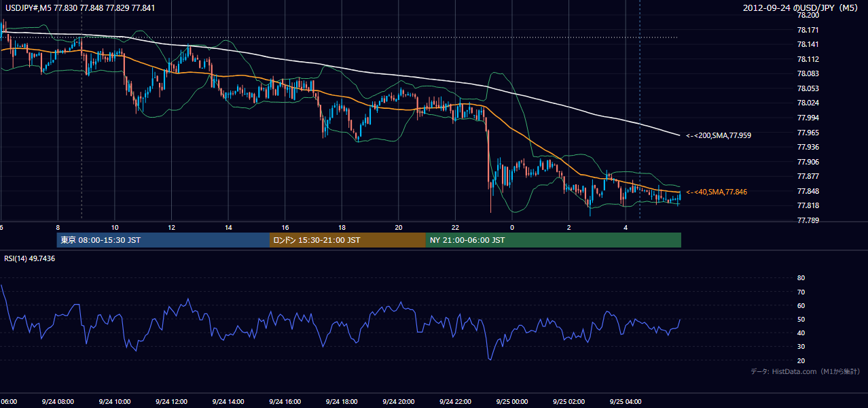Screen dimensions: 868x408
Task: Click the 9/24 16:00 time axis label
Action: coord(285,402)
